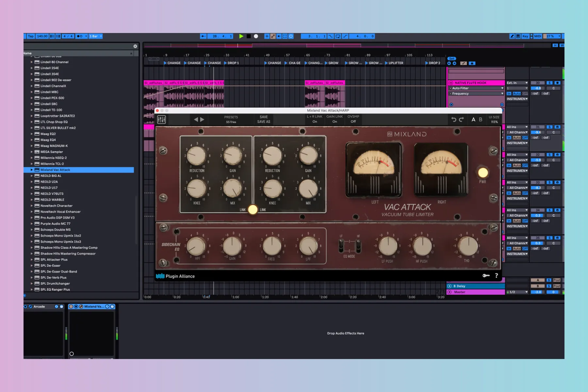Click the Mixland Va... device save disk icon

[x=112, y=306]
